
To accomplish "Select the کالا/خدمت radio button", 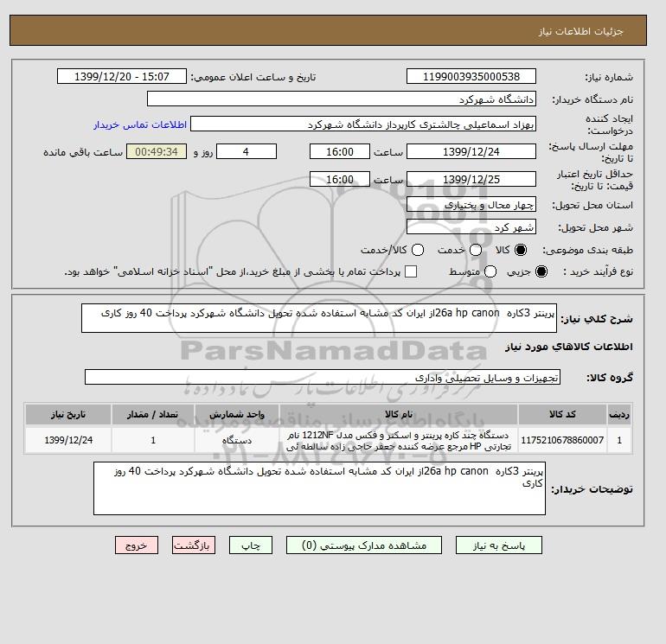I will pos(418,250).
